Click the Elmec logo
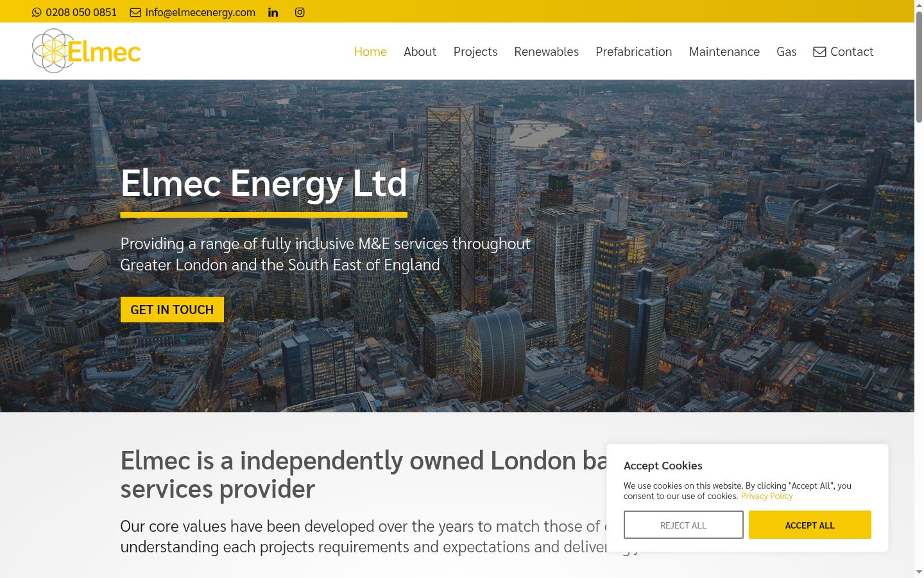Image resolution: width=924 pixels, height=578 pixels. coord(86,51)
